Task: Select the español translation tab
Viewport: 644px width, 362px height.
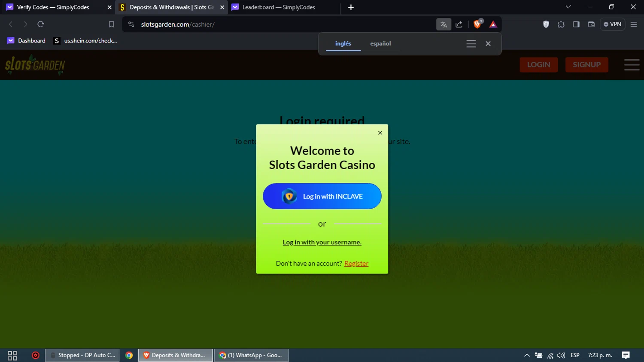Action: coord(380,44)
